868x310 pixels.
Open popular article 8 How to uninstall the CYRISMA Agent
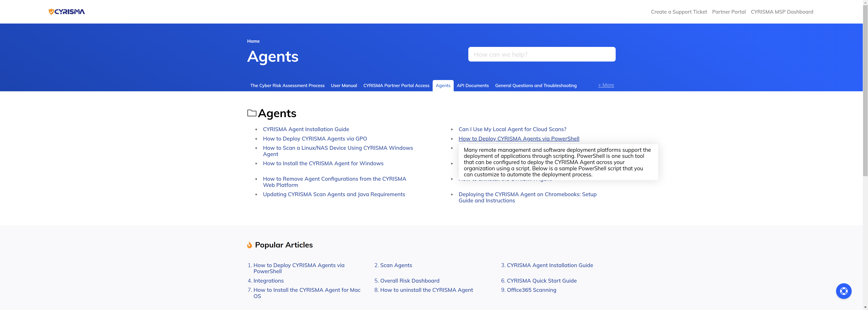(x=426, y=290)
